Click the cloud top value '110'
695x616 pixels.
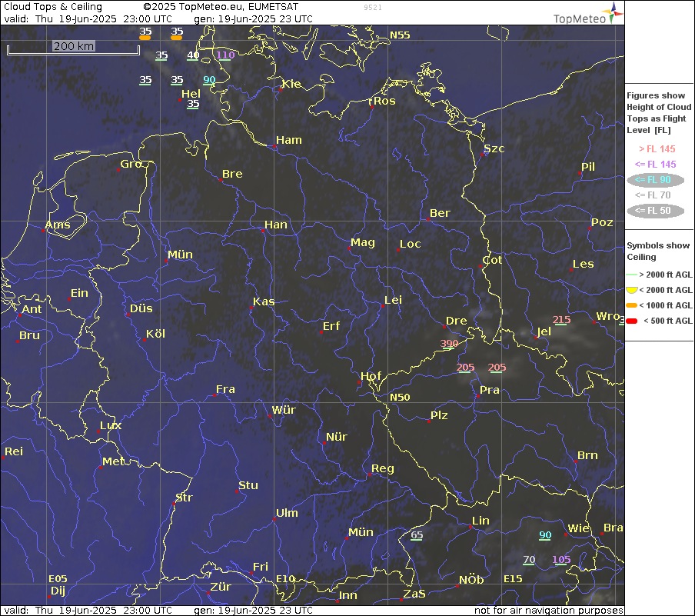click(225, 55)
